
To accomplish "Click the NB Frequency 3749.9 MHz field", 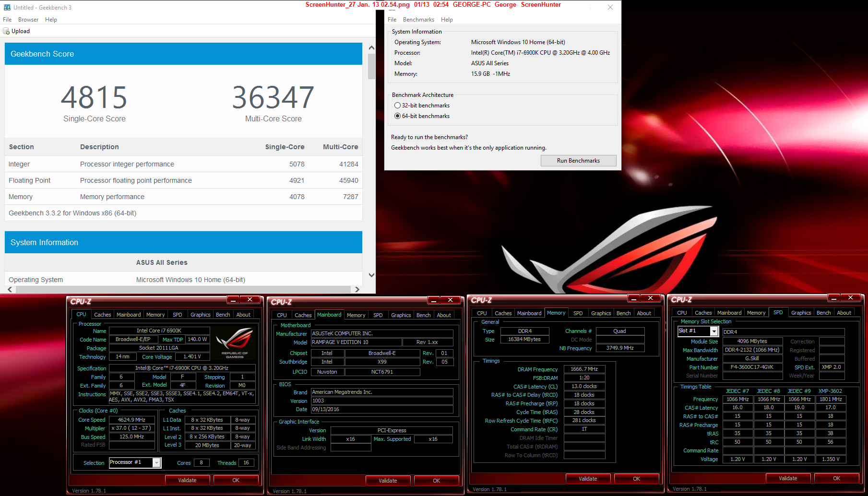I will tap(620, 348).
